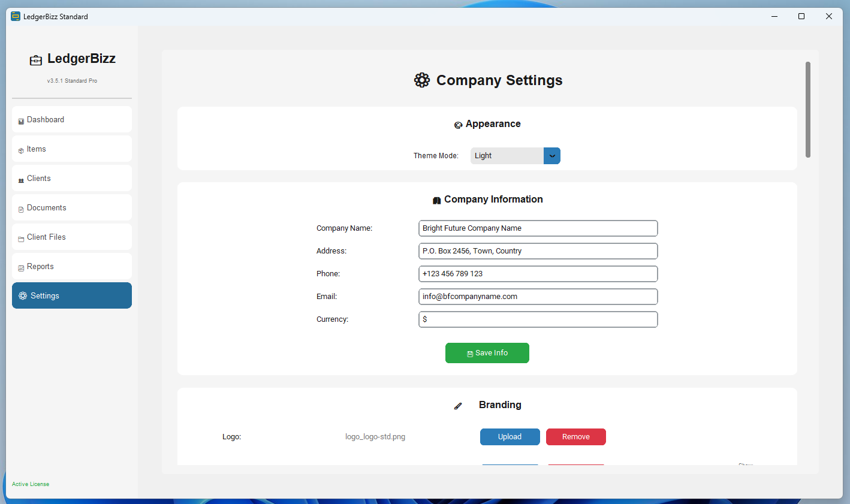Maximize the LedgerBizz Standard window
This screenshot has width=850, height=504.
click(x=801, y=16)
